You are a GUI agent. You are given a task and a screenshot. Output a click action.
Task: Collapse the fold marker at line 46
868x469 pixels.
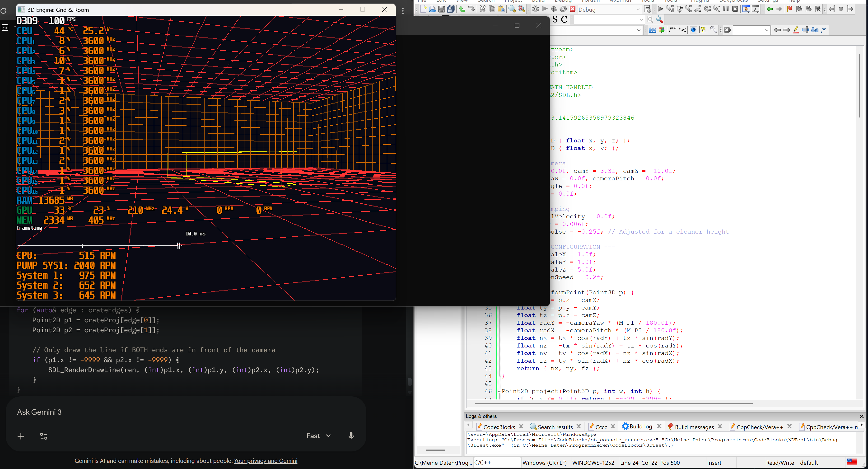[x=499, y=391]
